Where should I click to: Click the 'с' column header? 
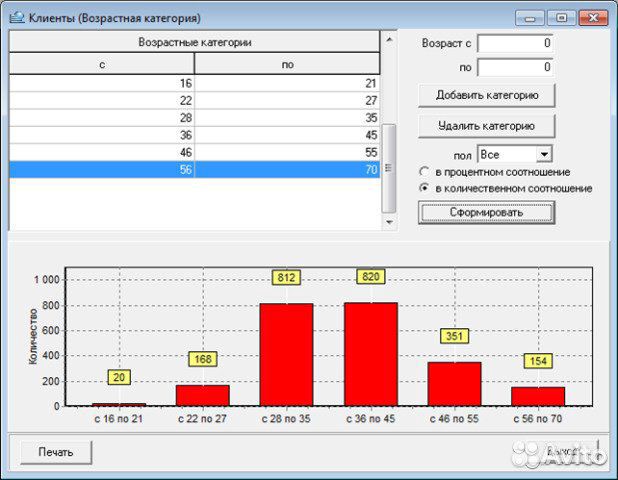[x=102, y=64]
